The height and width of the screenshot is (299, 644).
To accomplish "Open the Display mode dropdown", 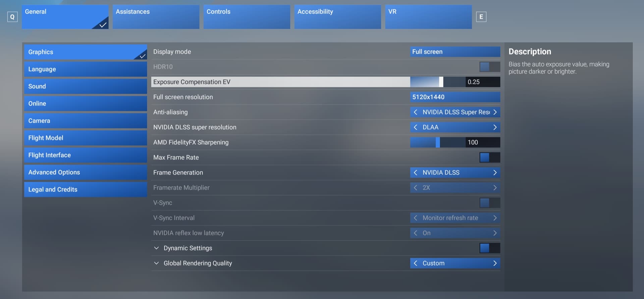I will coord(455,52).
